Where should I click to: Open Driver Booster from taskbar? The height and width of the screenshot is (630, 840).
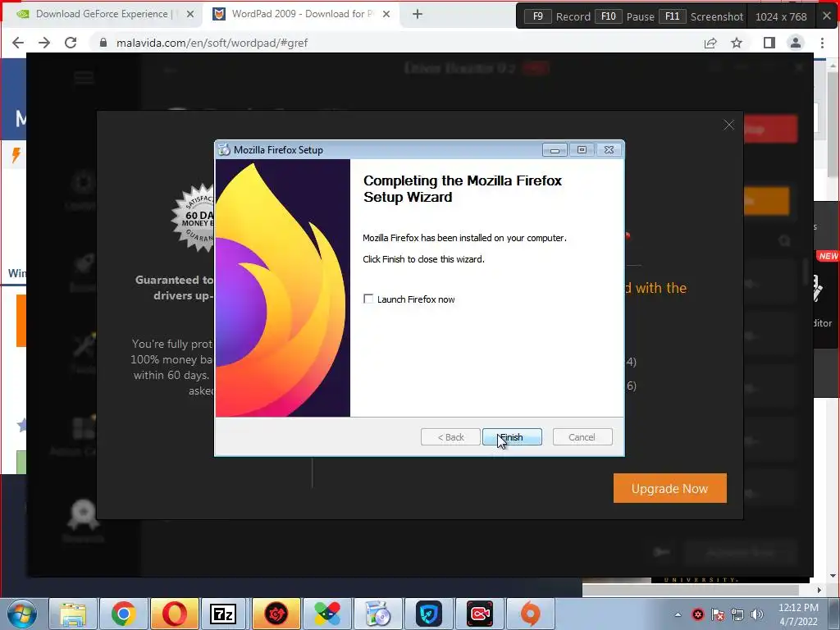pos(276,614)
